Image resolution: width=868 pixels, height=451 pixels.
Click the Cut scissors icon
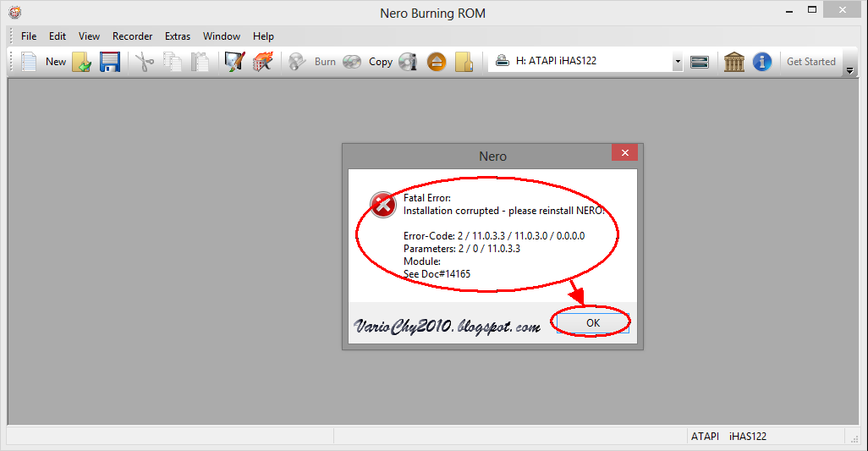point(145,62)
